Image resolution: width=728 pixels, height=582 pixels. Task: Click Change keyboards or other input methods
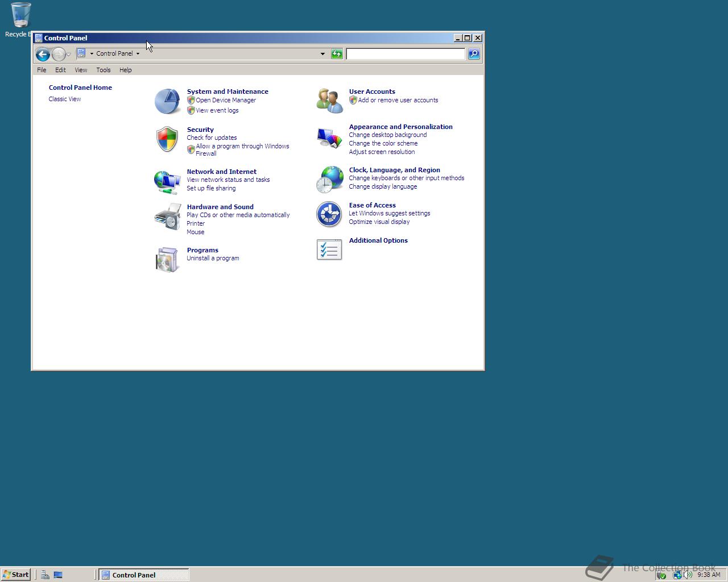click(407, 178)
